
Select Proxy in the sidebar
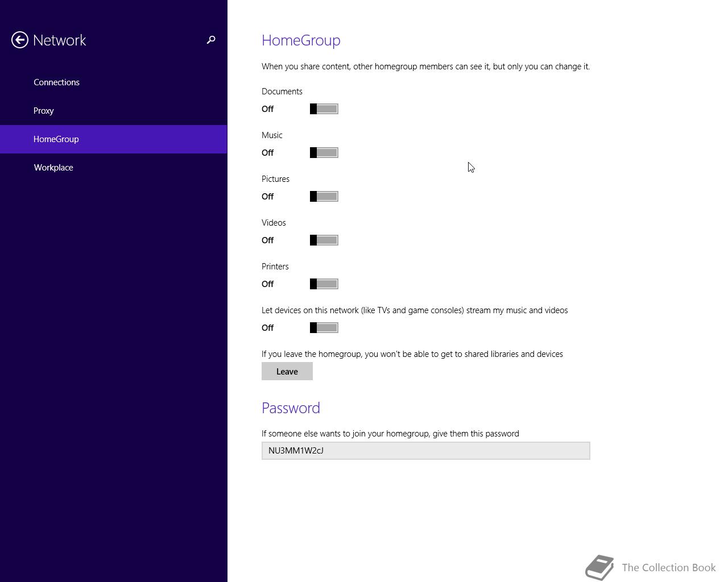coord(113,111)
